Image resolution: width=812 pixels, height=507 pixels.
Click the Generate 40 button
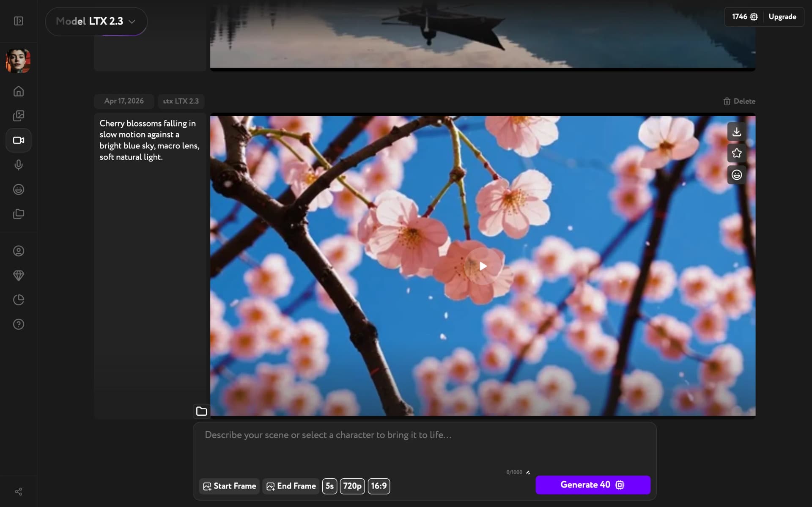593,485
